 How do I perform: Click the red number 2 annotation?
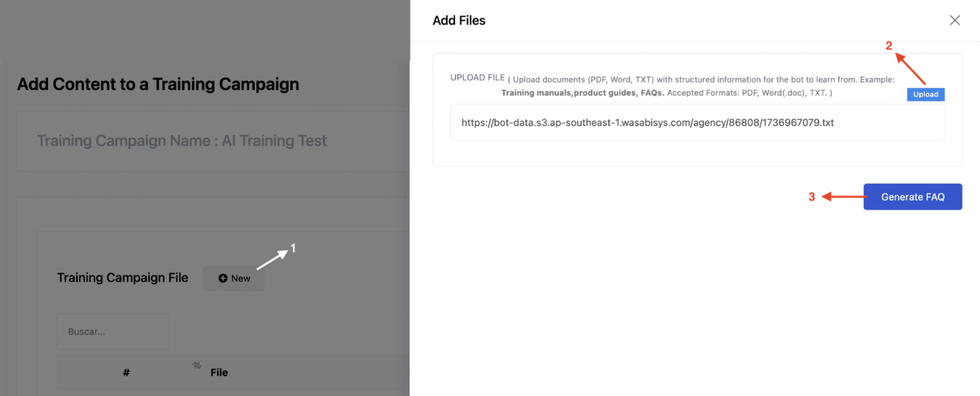[889, 45]
